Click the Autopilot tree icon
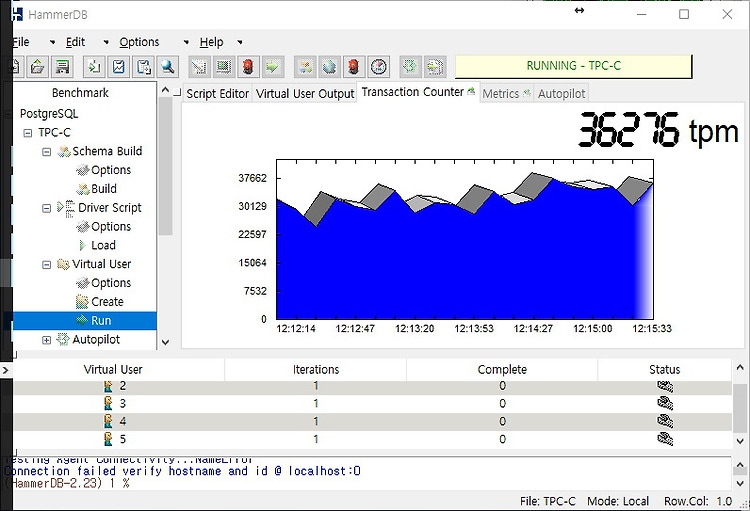The image size is (750, 511). coord(63,340)
